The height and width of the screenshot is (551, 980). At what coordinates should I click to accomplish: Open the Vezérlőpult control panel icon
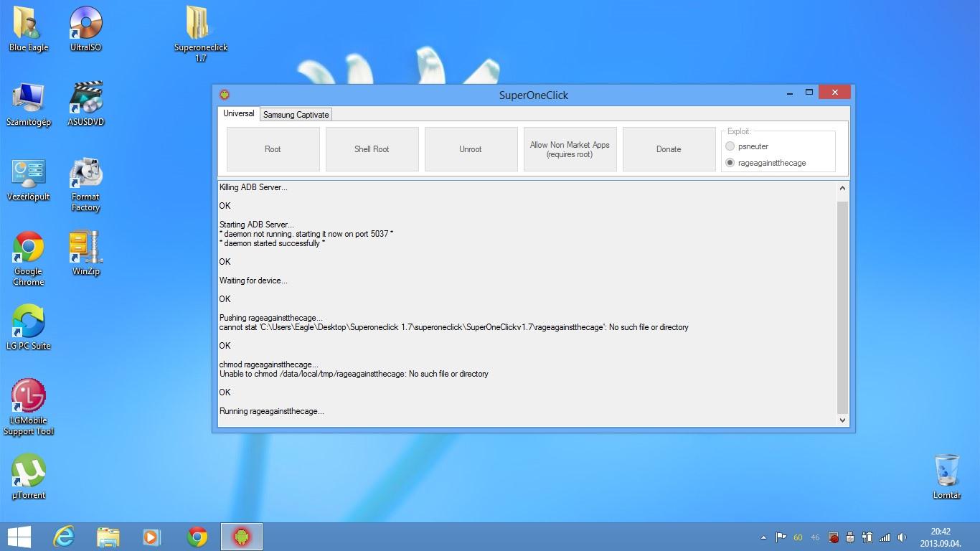(29, 179)
